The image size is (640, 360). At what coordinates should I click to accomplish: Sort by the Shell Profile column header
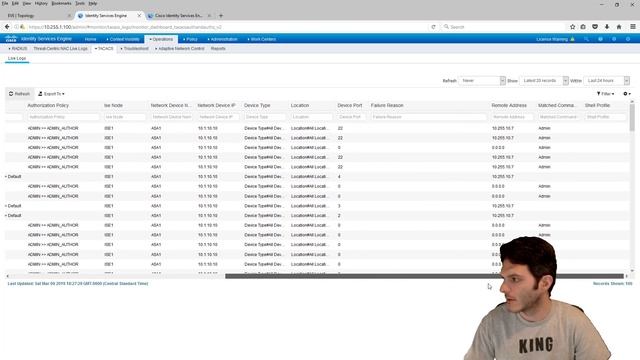pyautogui.click(x=597, y=105)
